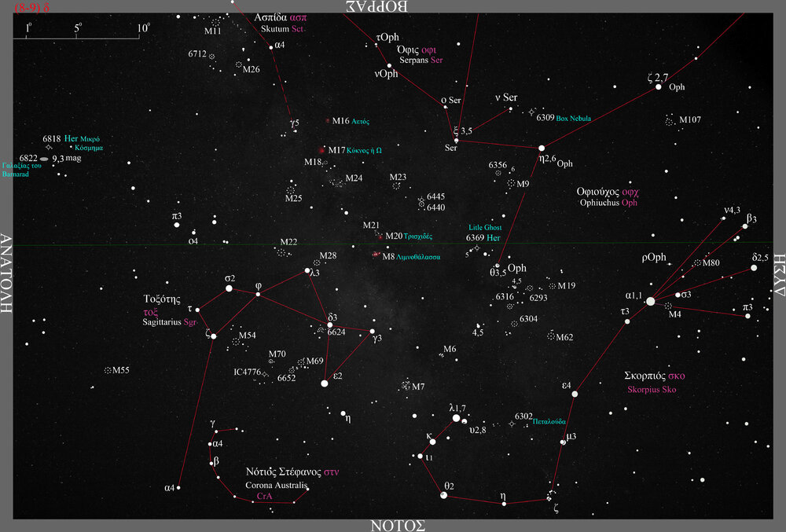This screenshot has width=786, height=532.
Task: Click the M4 globular cluster symbol
Action: [668, 306]
